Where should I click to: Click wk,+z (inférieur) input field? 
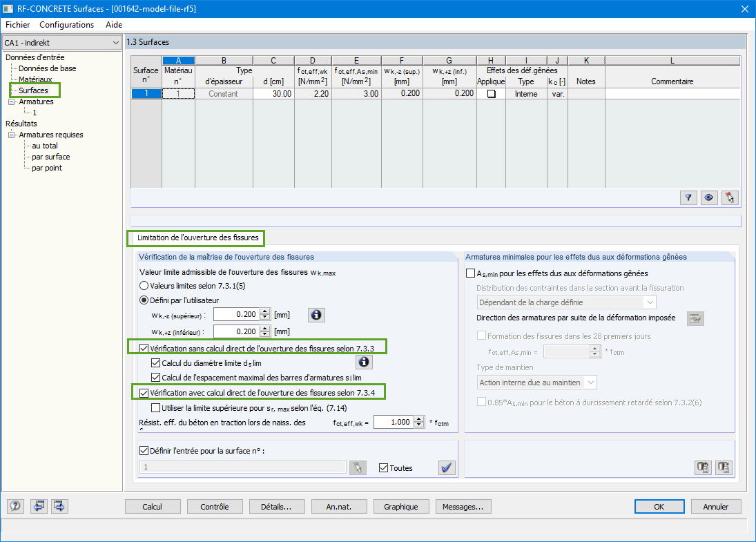coord(237,331)
